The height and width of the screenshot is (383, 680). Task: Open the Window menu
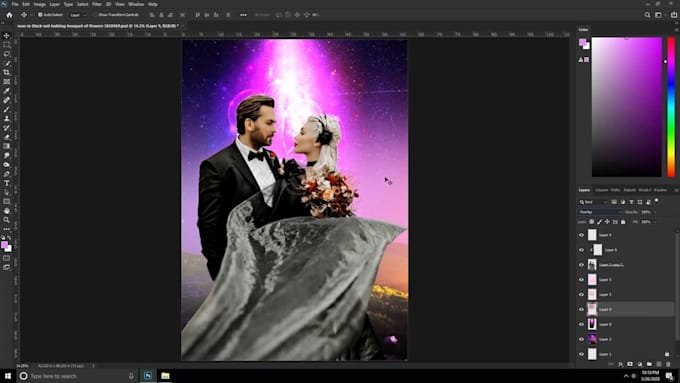tap(136, 4)
